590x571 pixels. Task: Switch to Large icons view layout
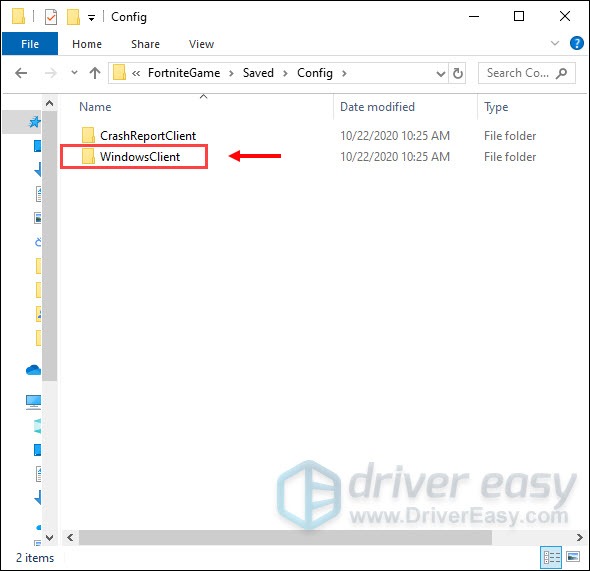tap(573, 557)
